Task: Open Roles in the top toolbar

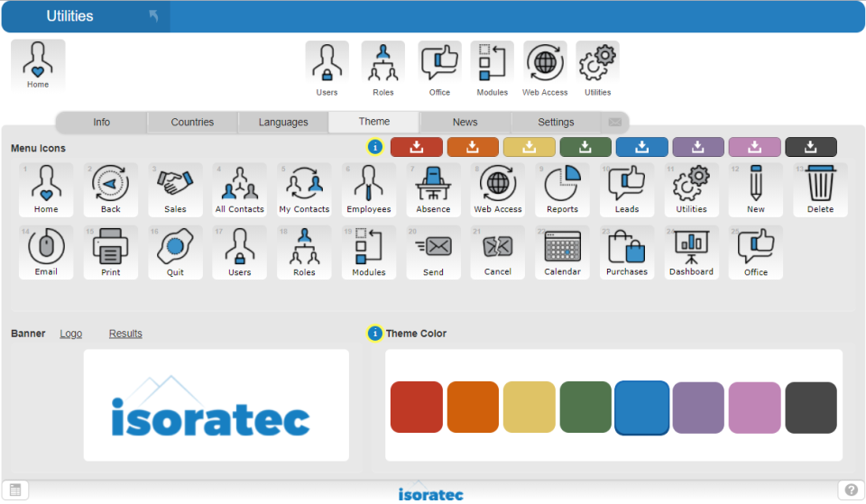Action: click(x=383, y=69)
